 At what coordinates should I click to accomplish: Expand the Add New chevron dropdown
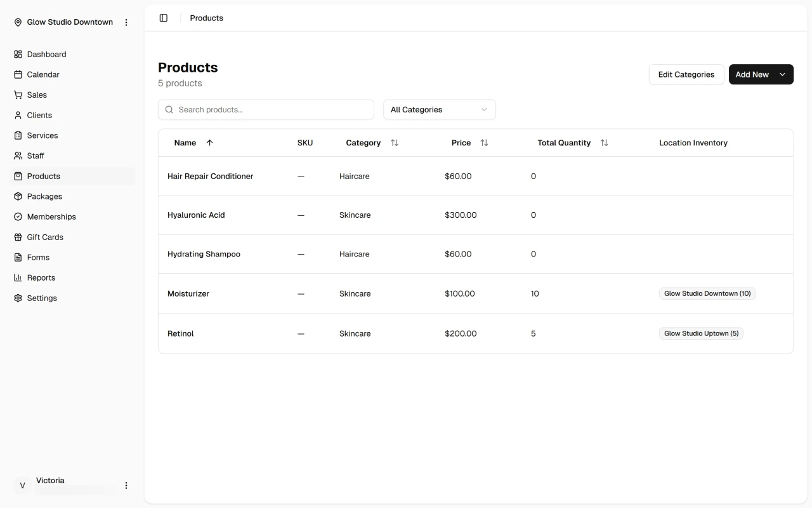click(782, 74)
